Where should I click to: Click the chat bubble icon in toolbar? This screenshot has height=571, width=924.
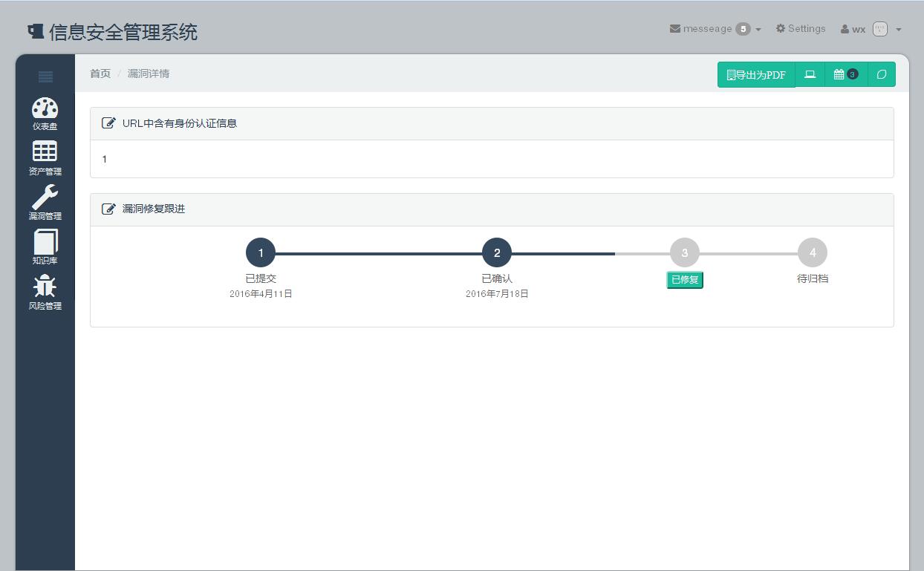pos(882,74)
